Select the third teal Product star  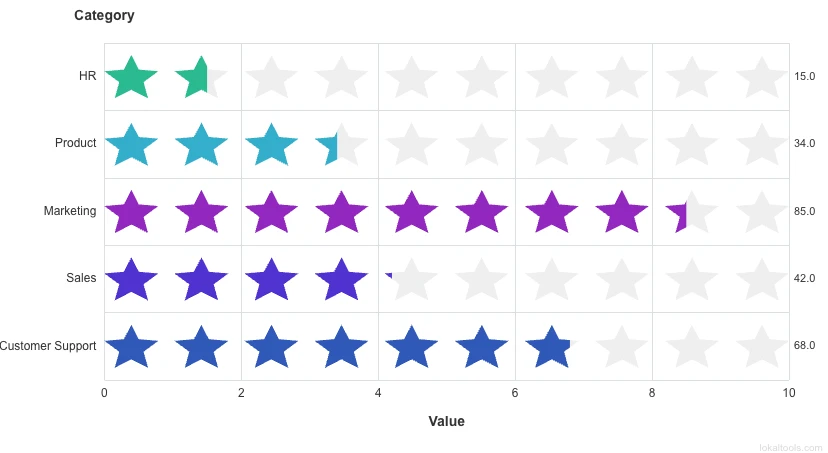pyautogui.click(x=271, y=144)
